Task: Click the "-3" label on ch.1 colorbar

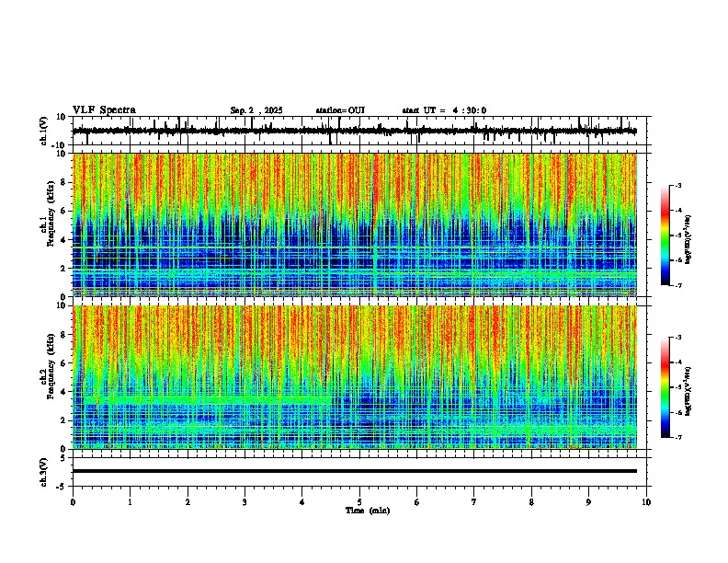Action: point(677,186)
